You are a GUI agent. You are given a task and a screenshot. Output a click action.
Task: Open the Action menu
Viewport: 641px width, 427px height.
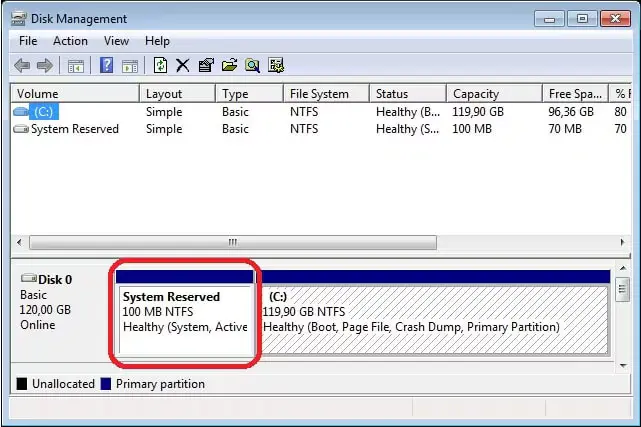[70, 41]
